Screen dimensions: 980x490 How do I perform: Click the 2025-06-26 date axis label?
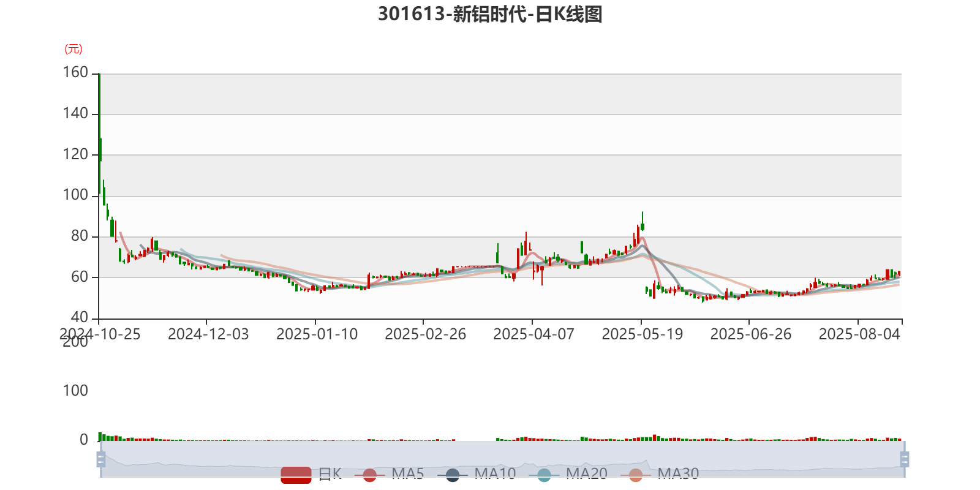pyautogui.click(x=750, y=334)
